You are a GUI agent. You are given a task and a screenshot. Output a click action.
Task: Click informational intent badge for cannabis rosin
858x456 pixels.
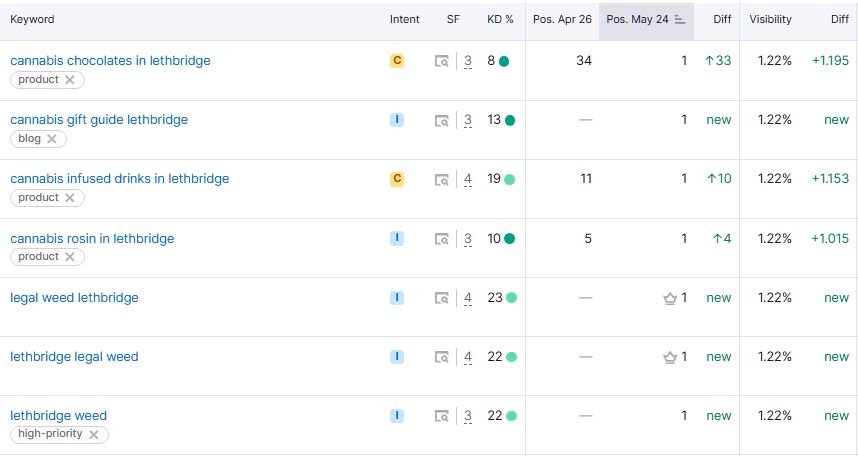397,238
